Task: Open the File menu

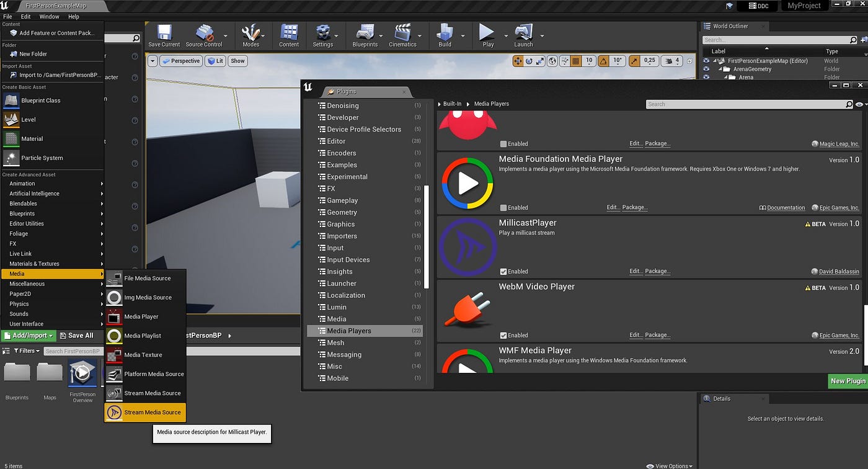Action: pyautogui.click(x=7, y=17)
